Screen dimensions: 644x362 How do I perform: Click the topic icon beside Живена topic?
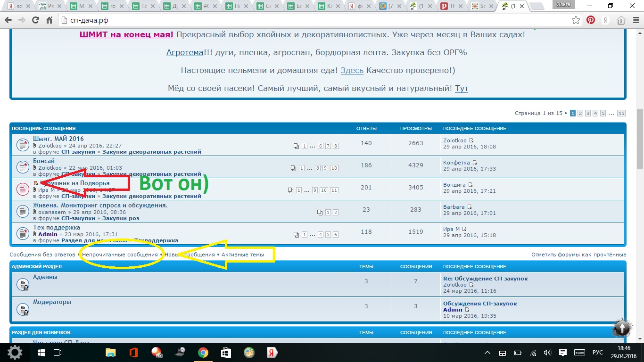[x=23, y=211]
